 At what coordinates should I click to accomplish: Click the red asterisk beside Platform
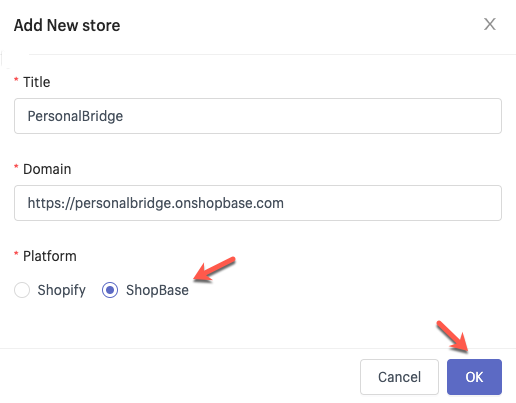[16, 254]
